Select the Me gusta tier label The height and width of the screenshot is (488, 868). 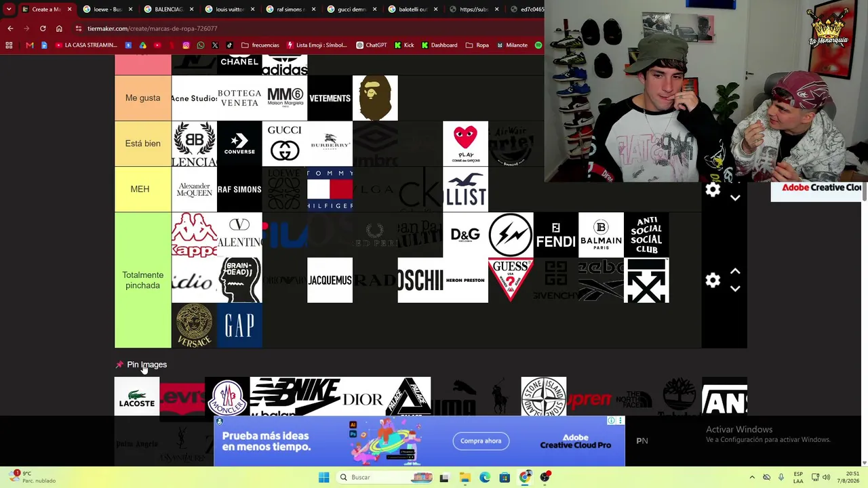[142, 98]
